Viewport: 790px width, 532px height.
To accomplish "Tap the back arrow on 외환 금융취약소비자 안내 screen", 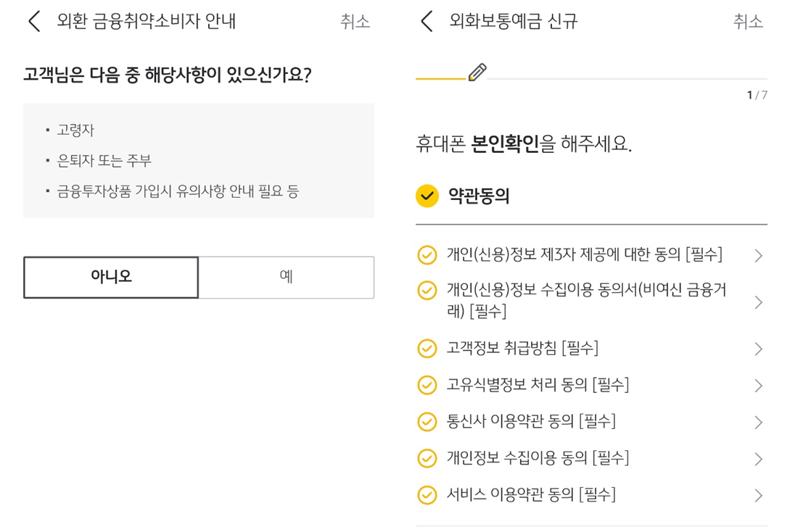I will point(33,22).
